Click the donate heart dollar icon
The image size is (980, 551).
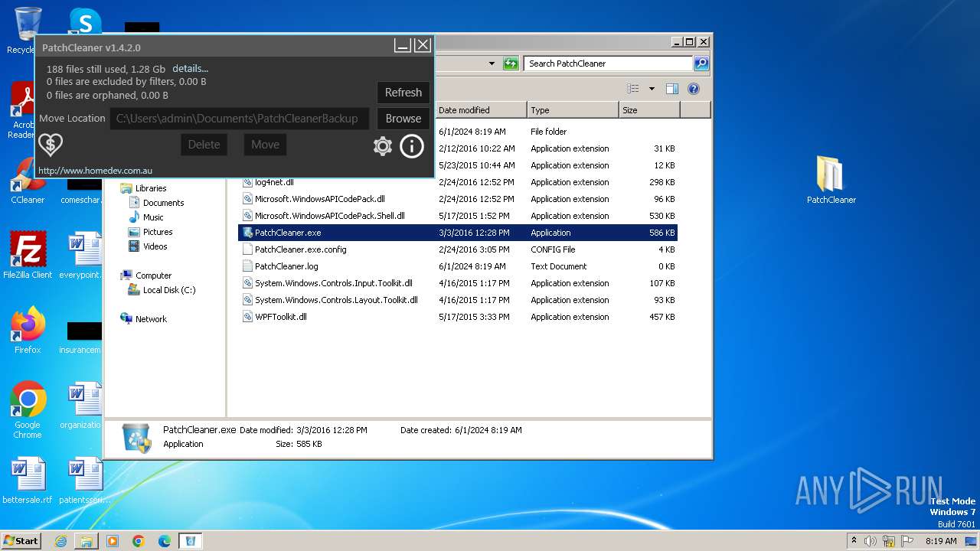[x=51, y=145]
